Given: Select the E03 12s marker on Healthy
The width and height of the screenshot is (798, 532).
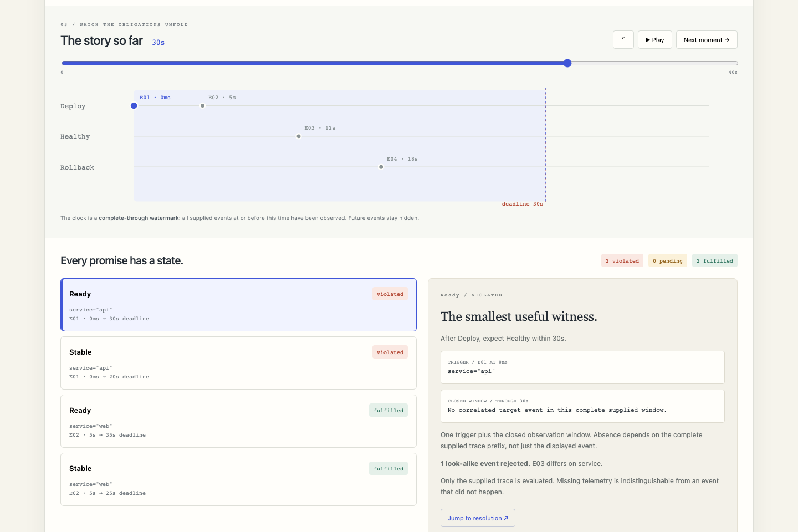Looking at the screenshot, I should 299,136.
